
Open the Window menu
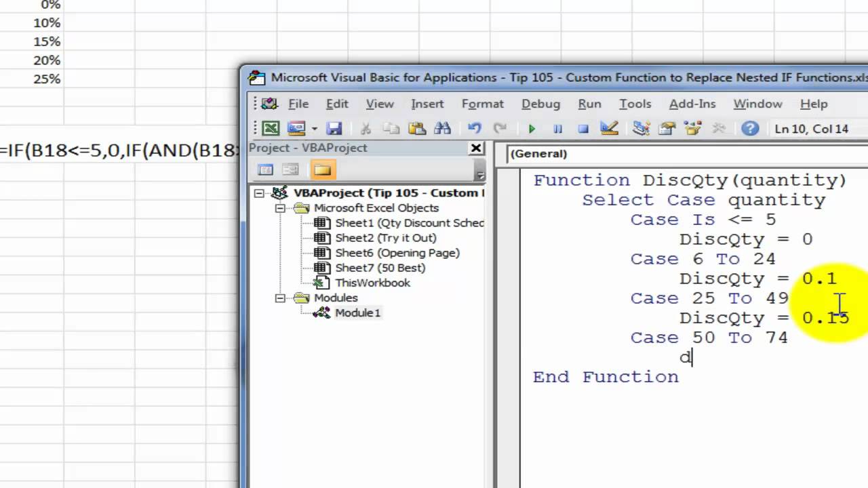(757, 104)
